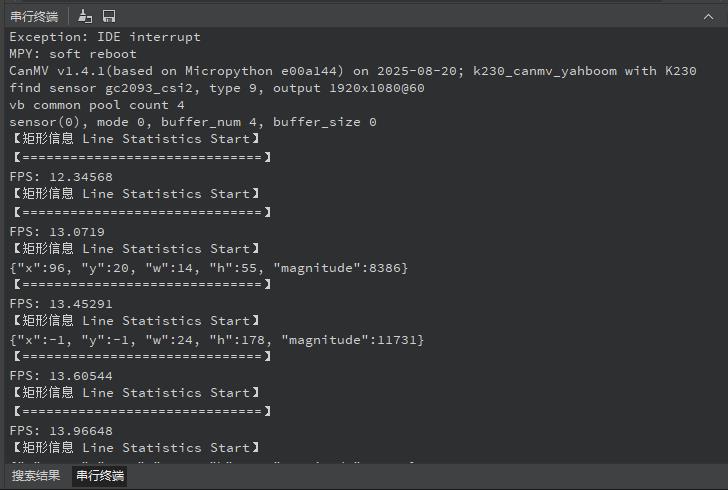The width and height of the screenshot is (728, 490).
Task: Click the JSON line with magnitude 11731
Action: [x=217, y=340]
